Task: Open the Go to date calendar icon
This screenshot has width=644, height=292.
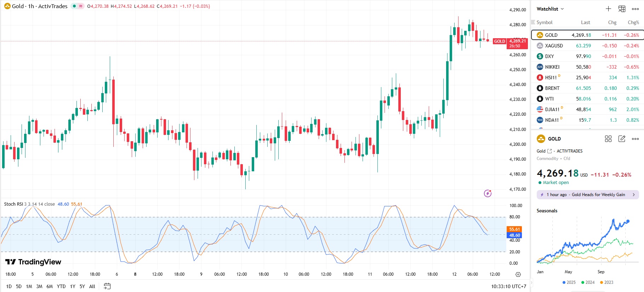Action: point(107,286)
